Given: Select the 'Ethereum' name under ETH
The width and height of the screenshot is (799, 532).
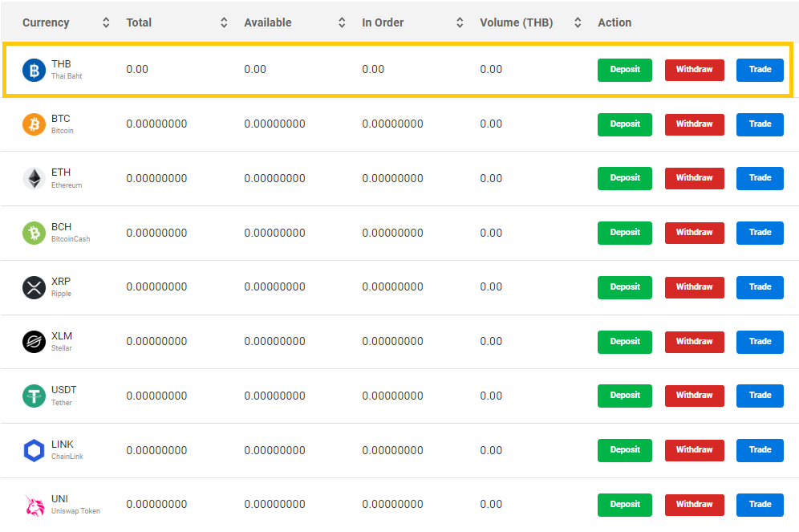Looking at the screenshot, I should point(67,185).
